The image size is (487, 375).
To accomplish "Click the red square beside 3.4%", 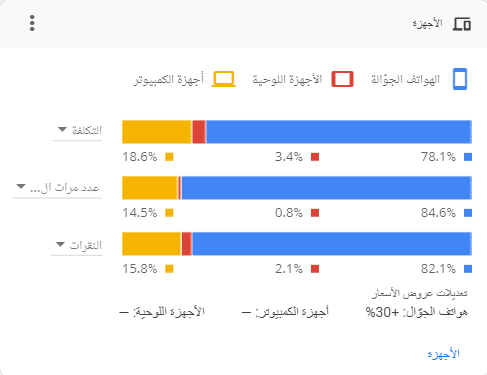I will 315,157.
